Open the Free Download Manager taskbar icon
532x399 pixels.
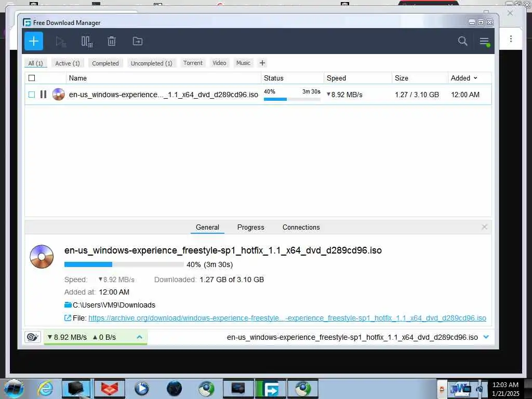pos(270,389)
